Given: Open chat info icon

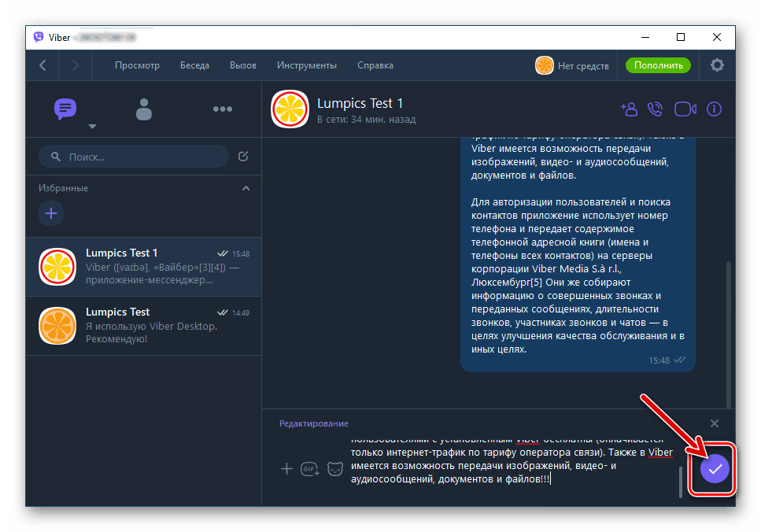Looking at the screenshot, I should (x=714, y=109).
